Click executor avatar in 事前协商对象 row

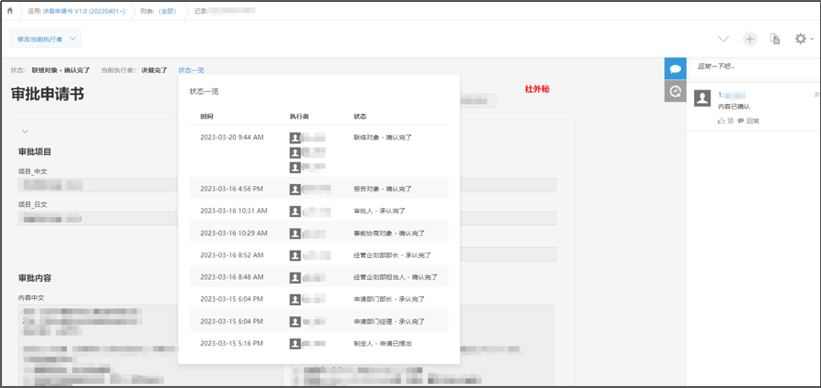(x=295, y=233)
